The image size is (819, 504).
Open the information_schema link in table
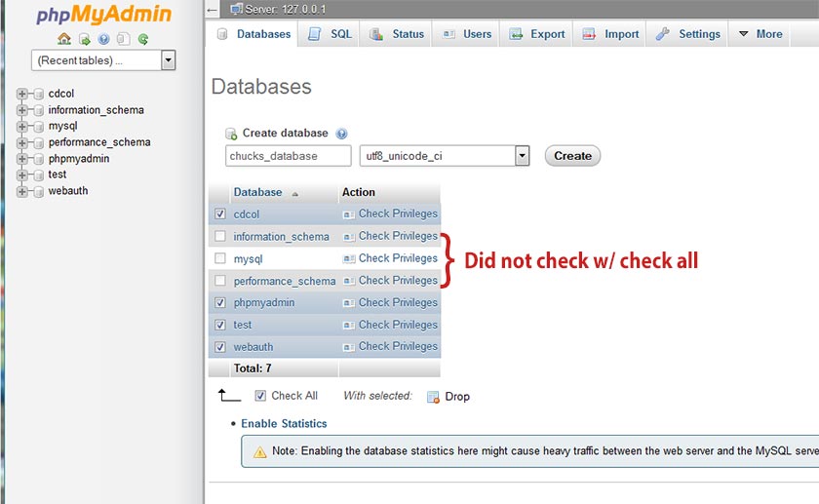(x=281, y=237)
